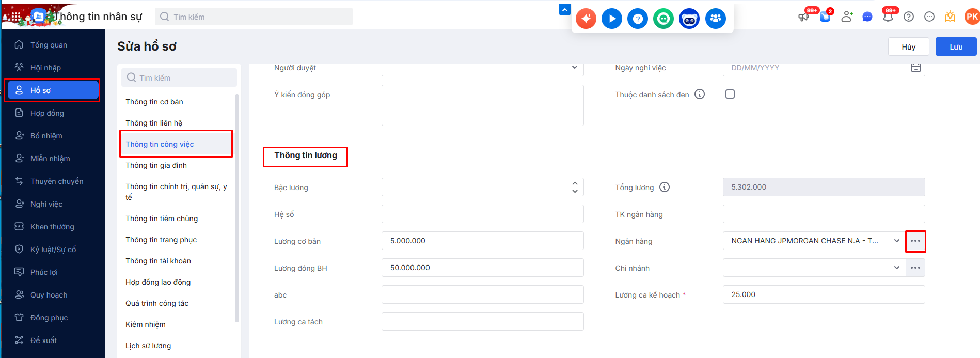980x358 pixels.
Task: Open Hội nhập in sidebar
Action: pos(54,68)
